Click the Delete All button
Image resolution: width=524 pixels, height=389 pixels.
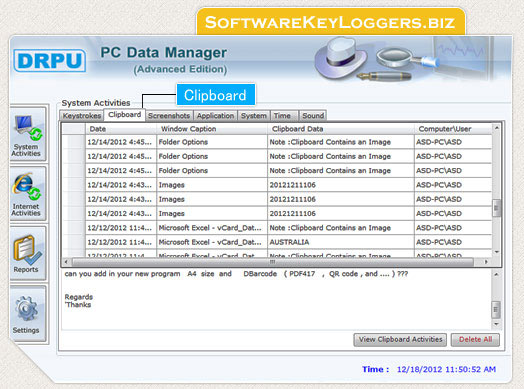pyautogui.click(x=475, y=340)
